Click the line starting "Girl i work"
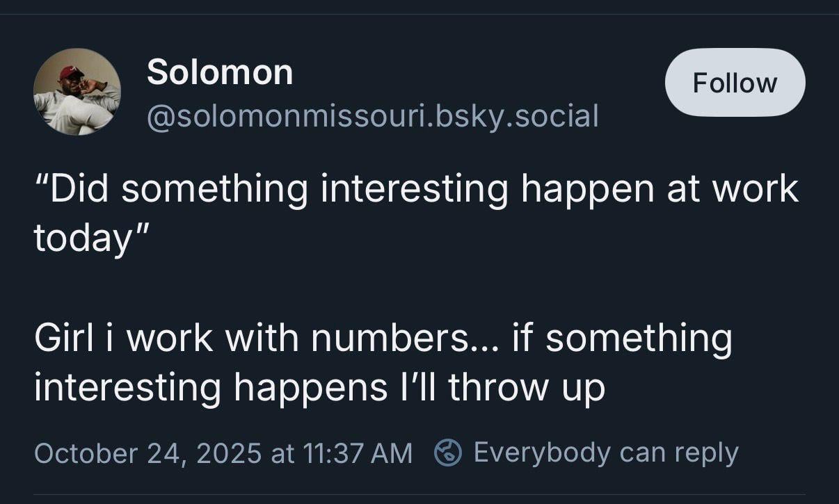The width and height of the screenshot is (839, 504). click(383, 338)
